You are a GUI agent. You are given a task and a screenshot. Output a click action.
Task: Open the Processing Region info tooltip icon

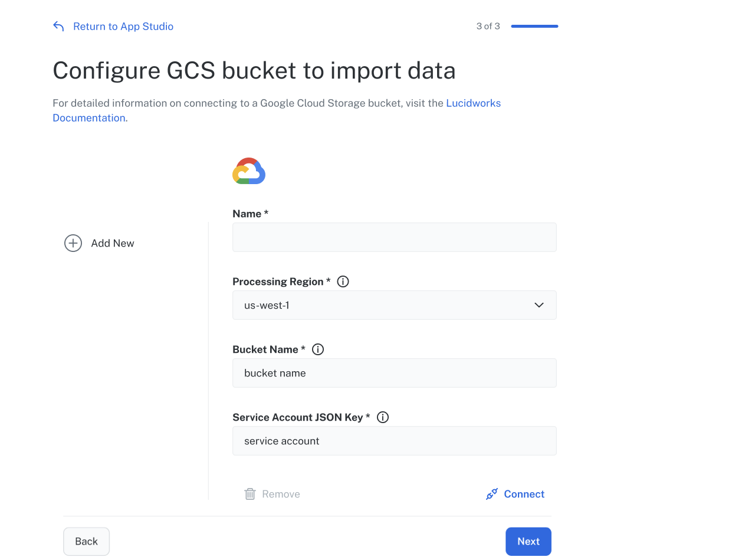click(x=343, y=281)
